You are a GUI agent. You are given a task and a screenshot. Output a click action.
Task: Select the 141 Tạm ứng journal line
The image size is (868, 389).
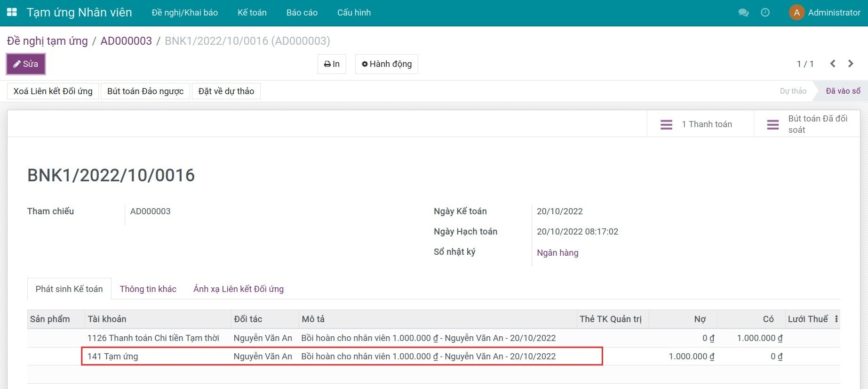tap(113, 357)
